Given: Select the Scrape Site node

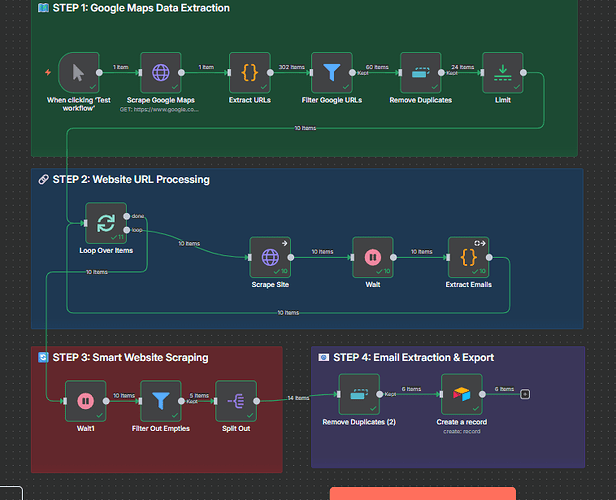Looking at the screenshot, I should pyautogui.click(x=270, y=257).
